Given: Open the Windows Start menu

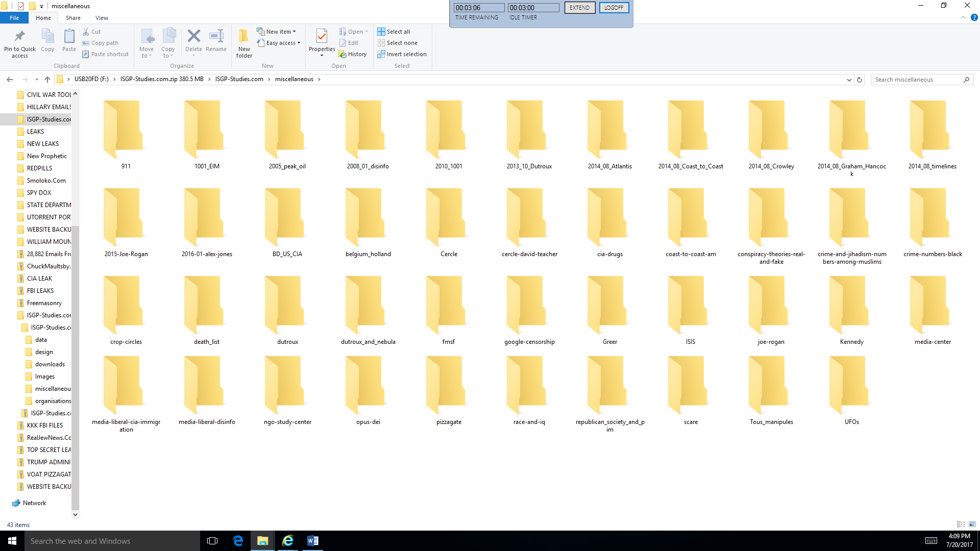Looking at the screenshot, I should tap(12, 541).
